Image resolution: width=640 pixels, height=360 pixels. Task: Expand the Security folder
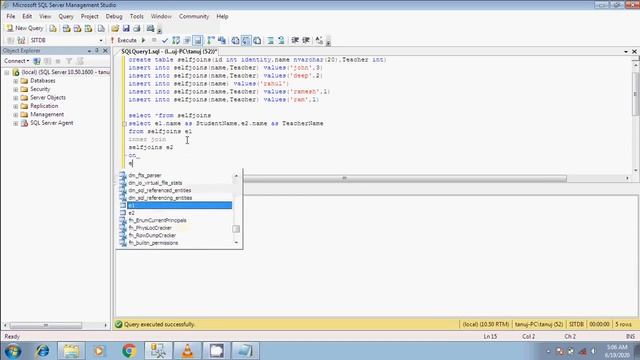[16, 89]
